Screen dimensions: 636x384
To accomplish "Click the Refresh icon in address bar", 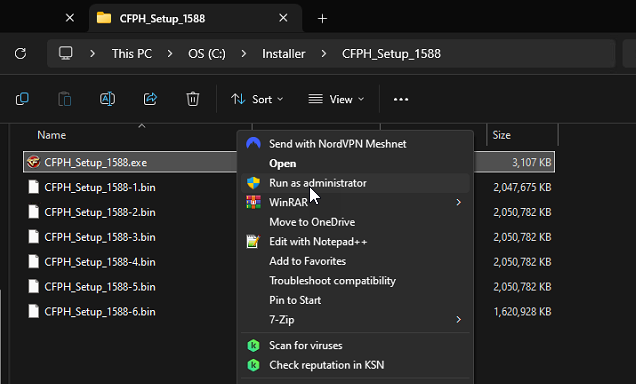I will [x=20, y=54].
